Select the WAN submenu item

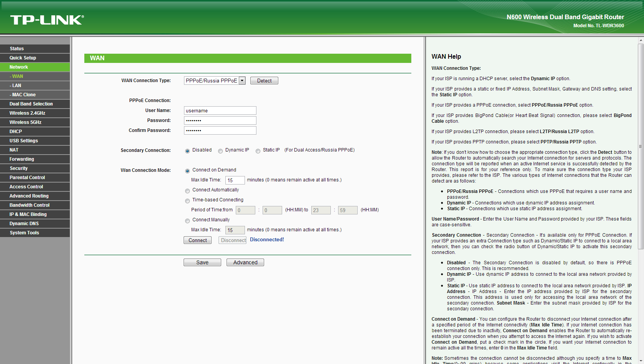pyautogui.click(x=35, y=76)
